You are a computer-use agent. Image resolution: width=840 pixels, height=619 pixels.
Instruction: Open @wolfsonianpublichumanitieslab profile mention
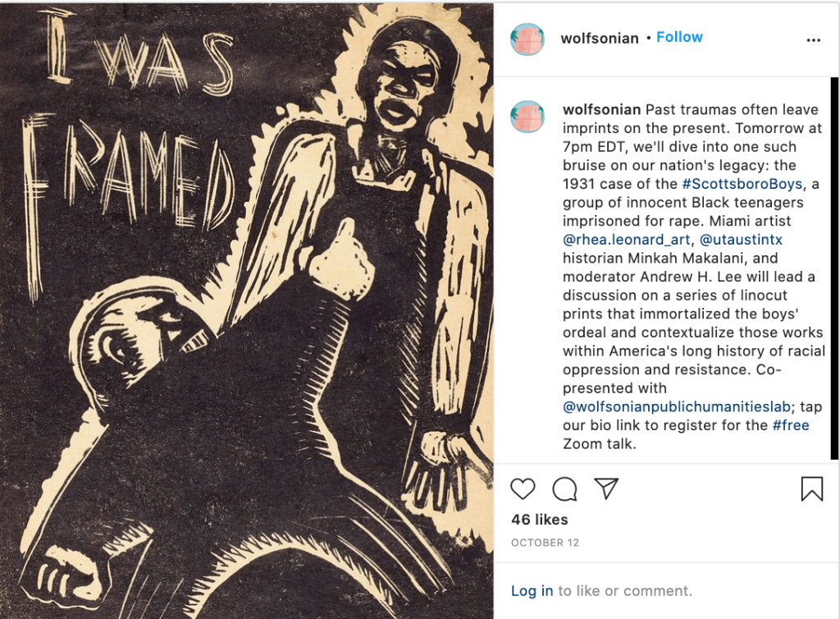pyautogui.click(x=677, y=406)
